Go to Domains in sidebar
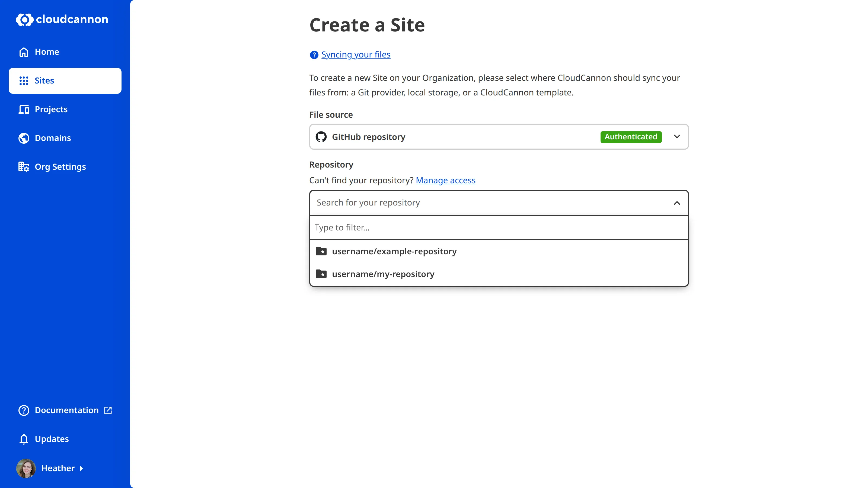Image resolution: width=868 pixels, height=488 pixels. tap(65, 138)
